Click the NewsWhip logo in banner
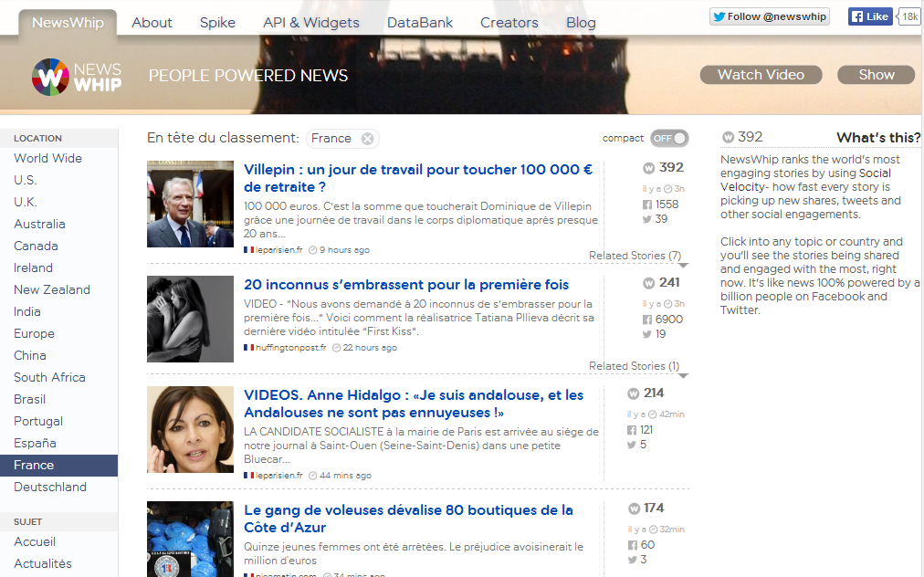The image size is (924, 577). [x=77, y=77]
